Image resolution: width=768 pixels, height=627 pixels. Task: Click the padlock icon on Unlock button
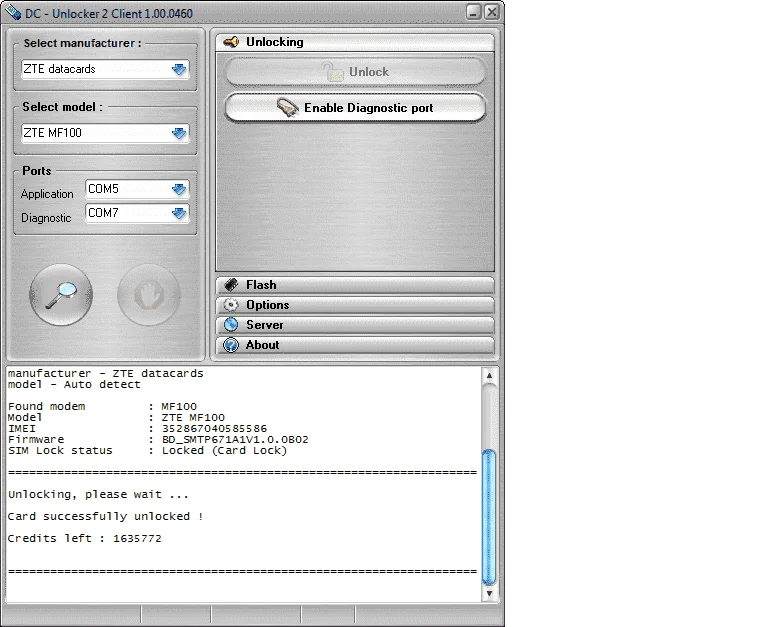click(x=333, y=72)
